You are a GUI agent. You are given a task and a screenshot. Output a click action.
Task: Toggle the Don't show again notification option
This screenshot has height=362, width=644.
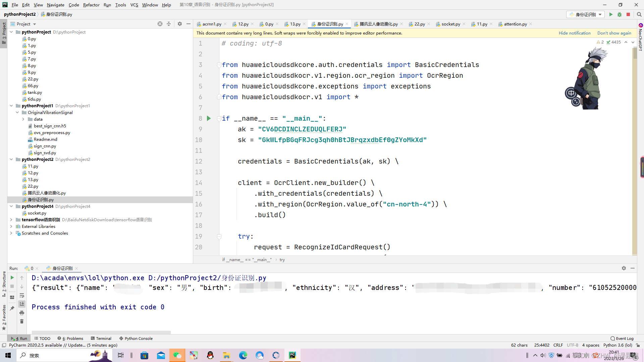pos(615,33)
